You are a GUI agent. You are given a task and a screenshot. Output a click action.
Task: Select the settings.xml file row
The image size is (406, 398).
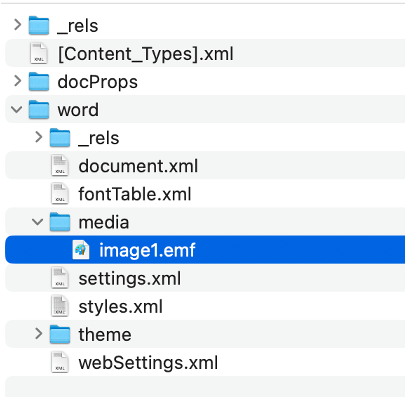[x=205, y=278]
